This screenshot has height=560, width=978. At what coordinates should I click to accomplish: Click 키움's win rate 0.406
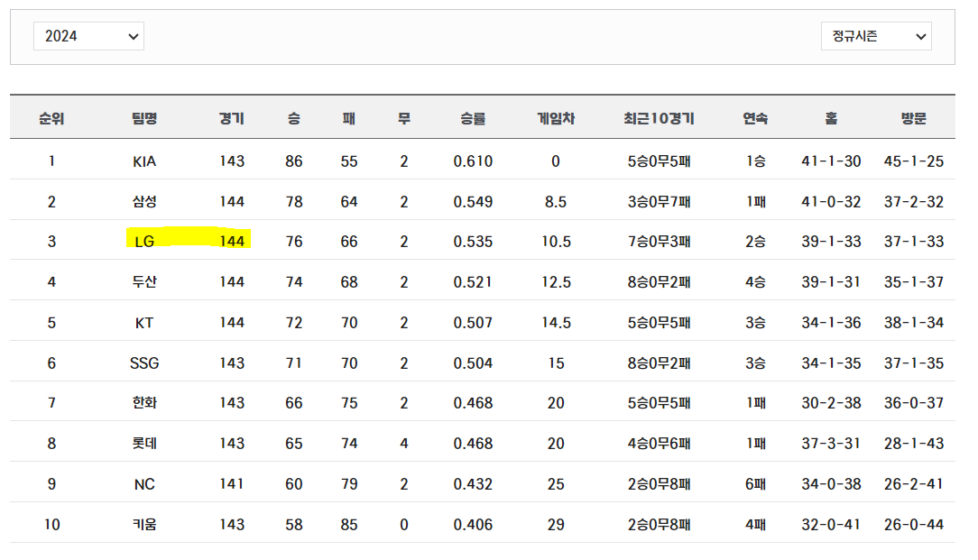click(x=473, y=525)
